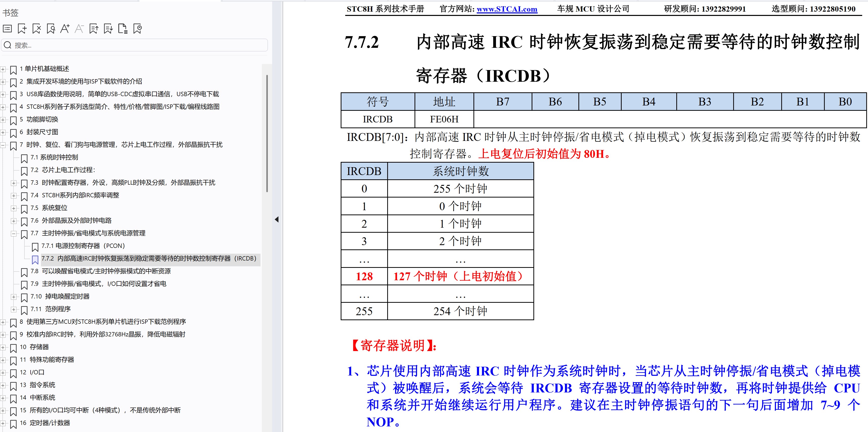
Task: Click the IRCDB symbol cell in register table
Action: pos(378,119)
